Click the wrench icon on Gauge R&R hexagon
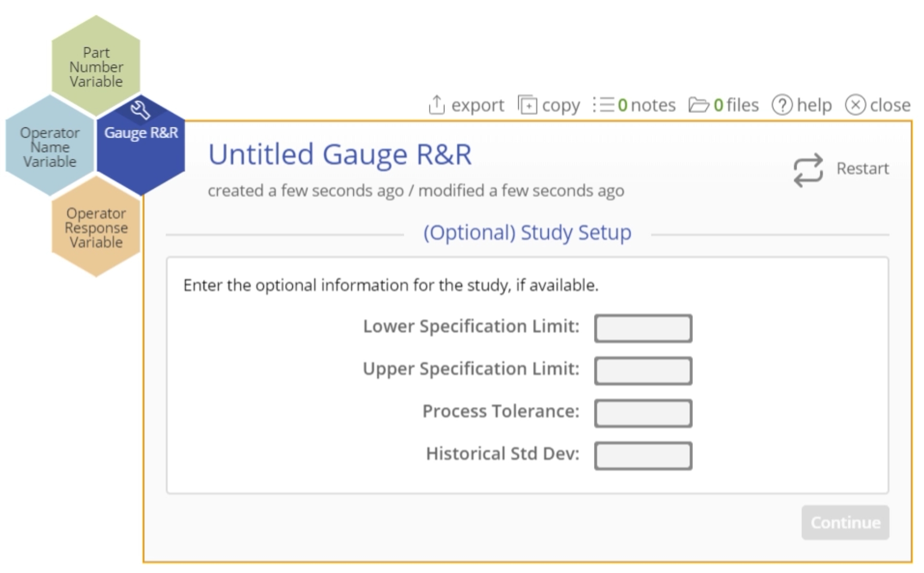The width and height of the screenshot is (924, 573). pyautogui.click(x=140, y=110)
